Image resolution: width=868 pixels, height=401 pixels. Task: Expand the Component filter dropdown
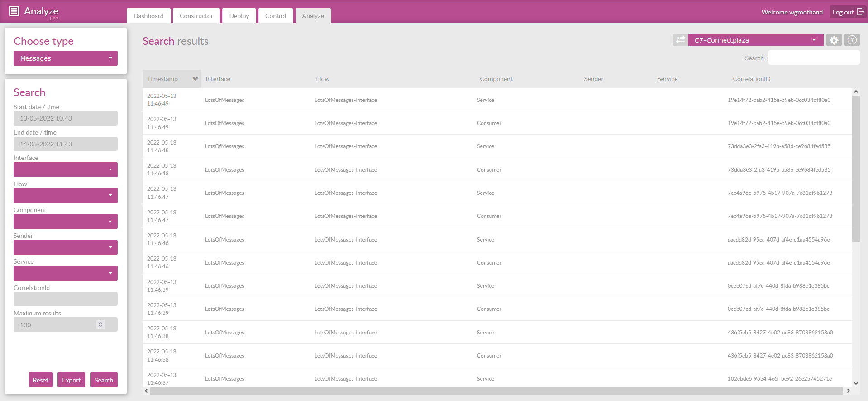click(66, 222)
